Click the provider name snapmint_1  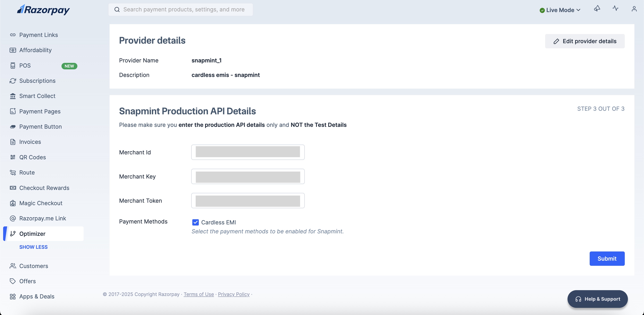(x=206, y=61)
